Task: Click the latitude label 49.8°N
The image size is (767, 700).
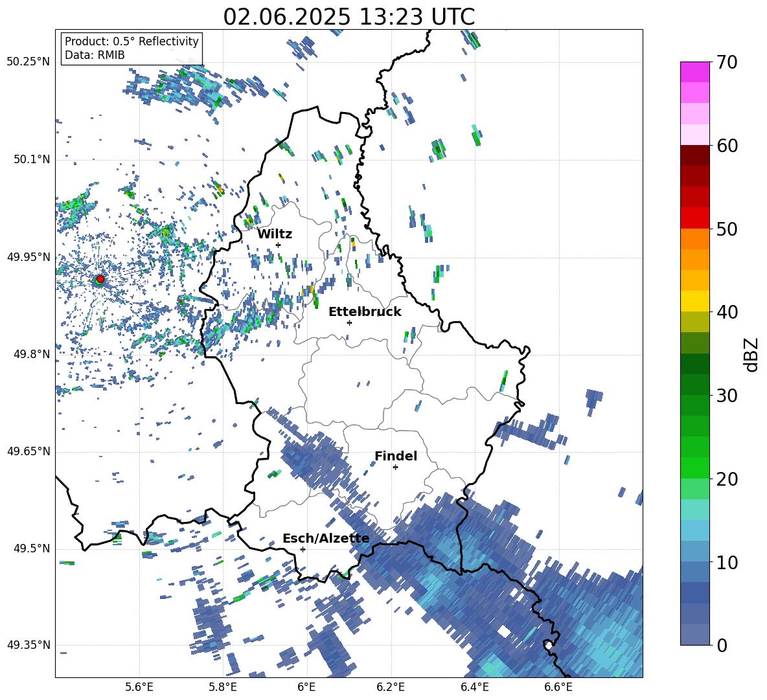Action: (x=31, y=354)
